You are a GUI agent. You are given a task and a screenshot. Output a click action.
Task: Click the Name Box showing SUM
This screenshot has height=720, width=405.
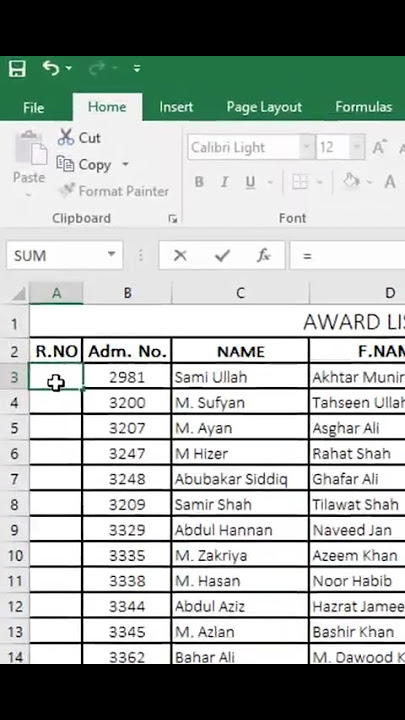coord(56,255)
